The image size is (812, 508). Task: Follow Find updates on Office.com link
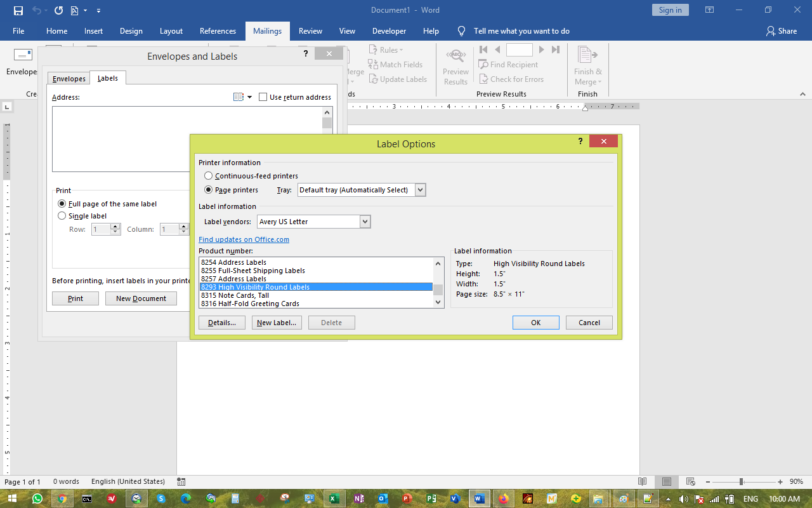244,239
